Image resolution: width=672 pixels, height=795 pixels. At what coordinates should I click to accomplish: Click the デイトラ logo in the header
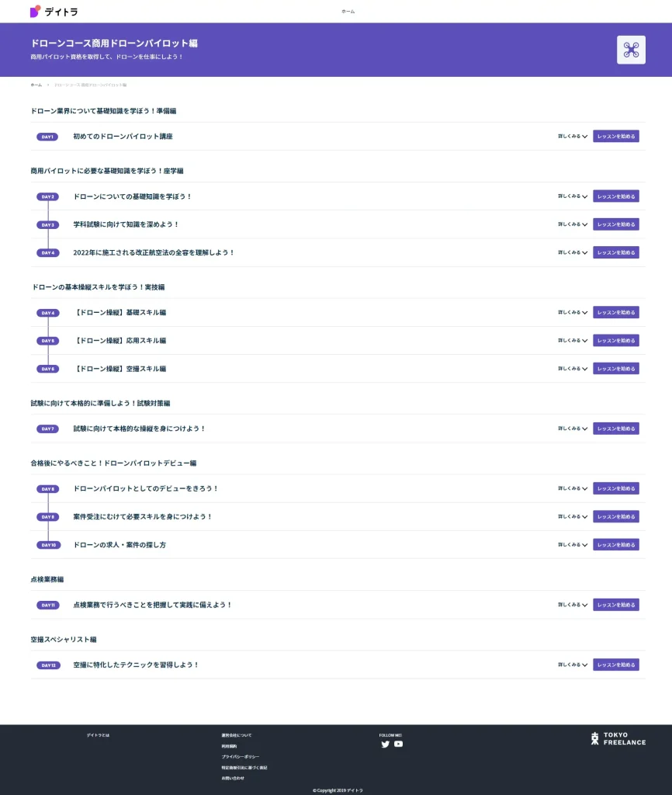pyautogui.click(x=54, y=12)
